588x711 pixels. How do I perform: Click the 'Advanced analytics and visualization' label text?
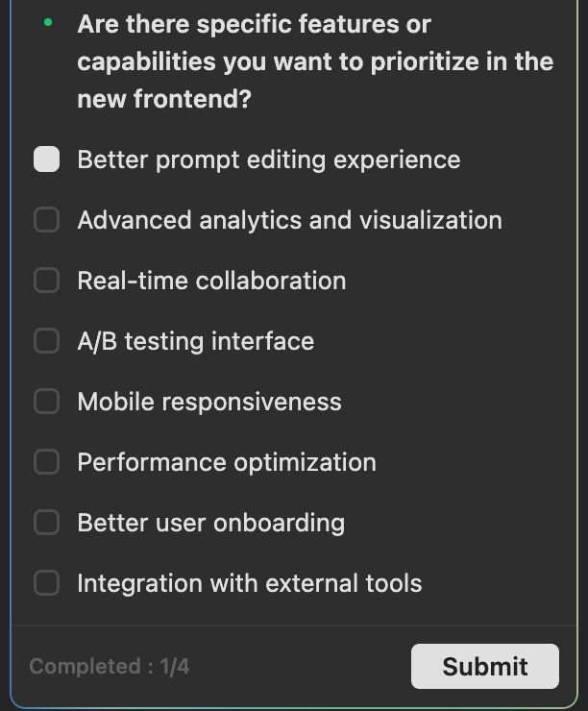click(x=289, y=220)
